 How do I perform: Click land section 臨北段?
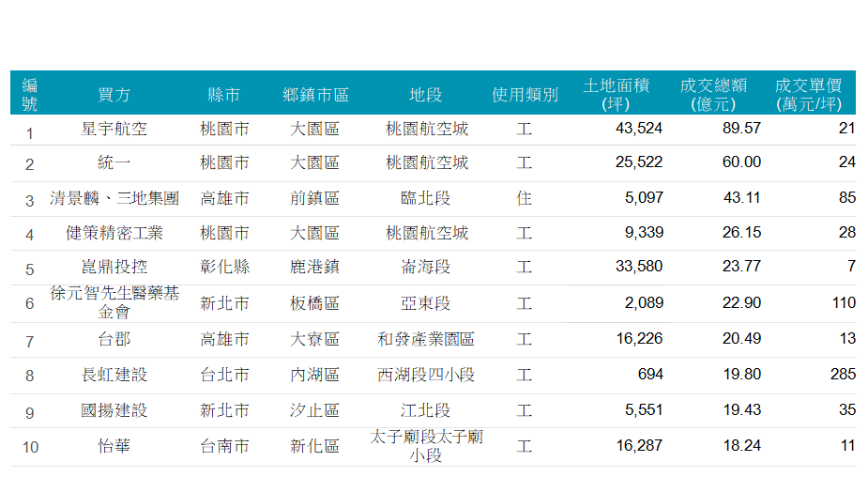pyautogui.click(x=426, y=198)
